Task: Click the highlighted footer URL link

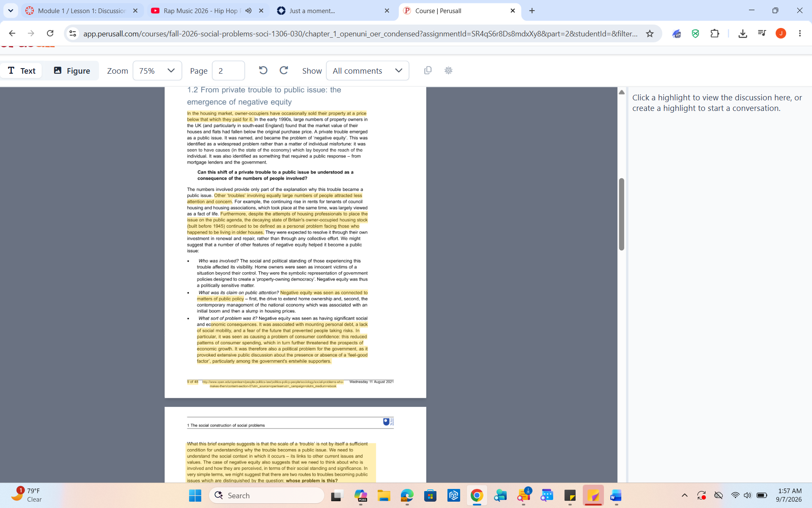Action: pyautogui.click(x=273, y=384)
